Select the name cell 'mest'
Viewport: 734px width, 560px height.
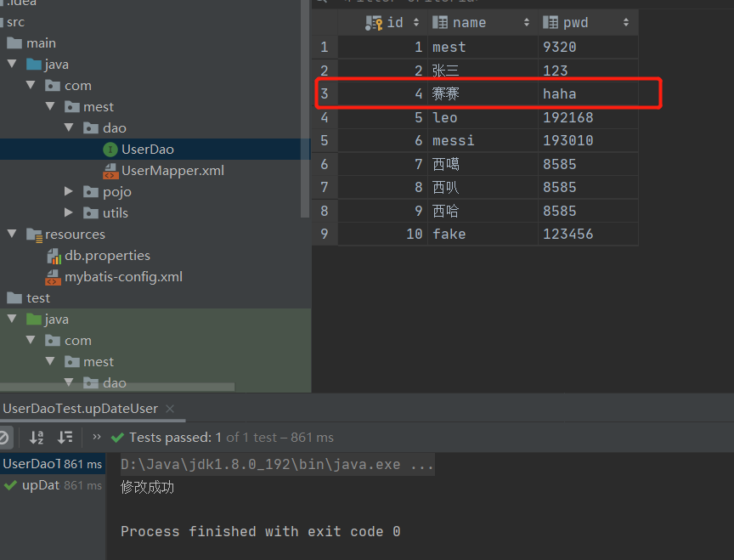point(483,47)
